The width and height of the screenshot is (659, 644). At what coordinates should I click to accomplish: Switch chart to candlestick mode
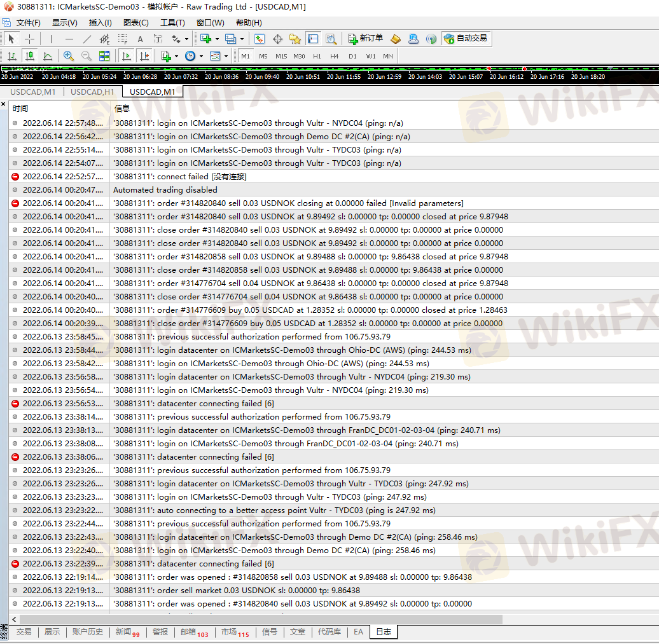click(x=30, y=57)
